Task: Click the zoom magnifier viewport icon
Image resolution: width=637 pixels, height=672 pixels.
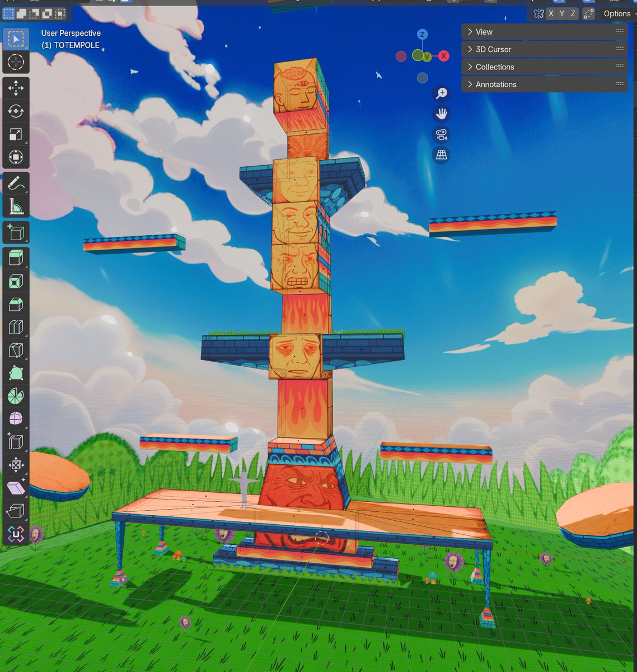Action: coord(442,94)
